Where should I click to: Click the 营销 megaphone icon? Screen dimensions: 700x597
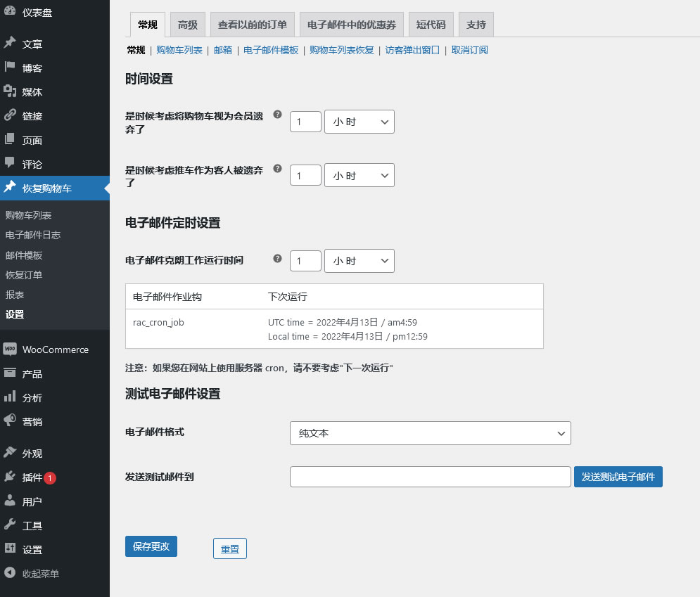(x=10, y=421)
